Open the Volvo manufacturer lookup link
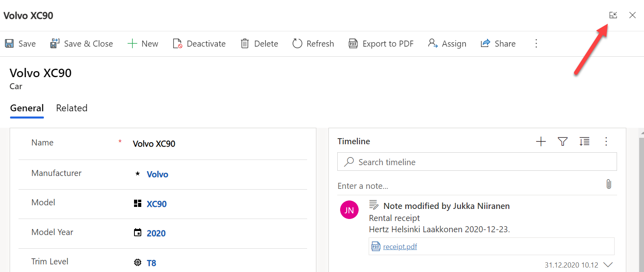 click(157, 174)
